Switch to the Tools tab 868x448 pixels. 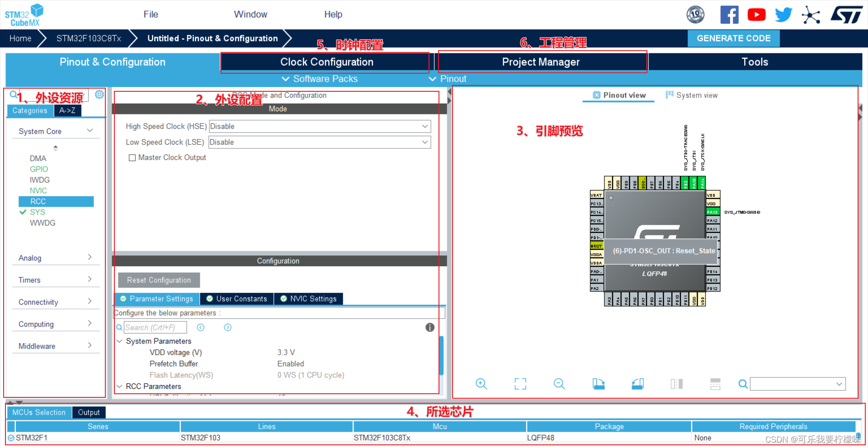coord(755,62)
